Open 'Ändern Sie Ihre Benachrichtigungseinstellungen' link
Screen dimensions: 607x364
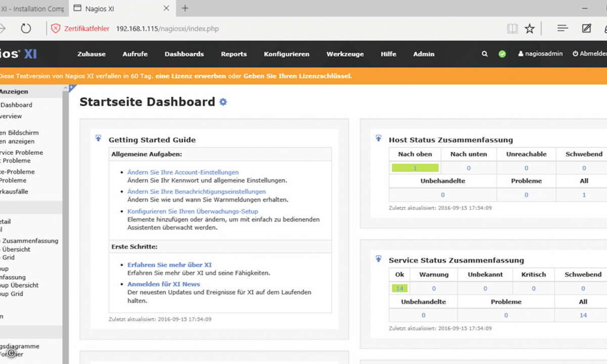tap(197, 192)
